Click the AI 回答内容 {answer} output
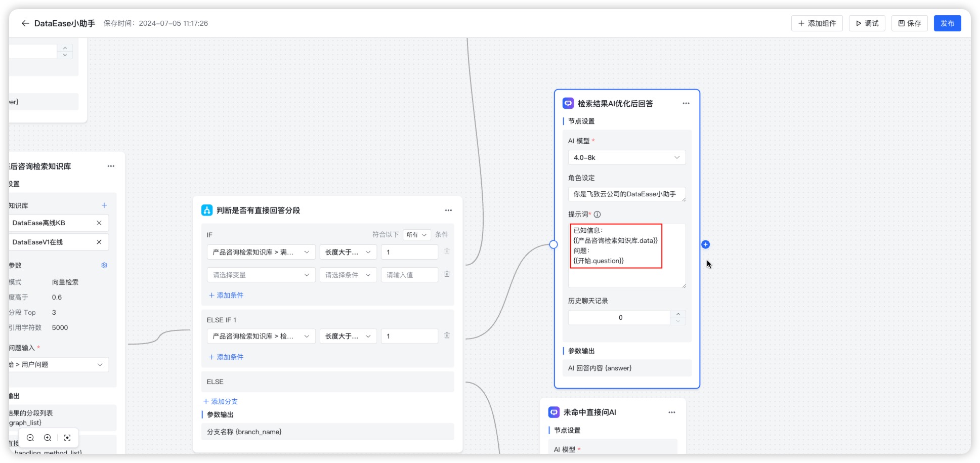This screenshot has width=980, height=463. [x=626, y=368]
